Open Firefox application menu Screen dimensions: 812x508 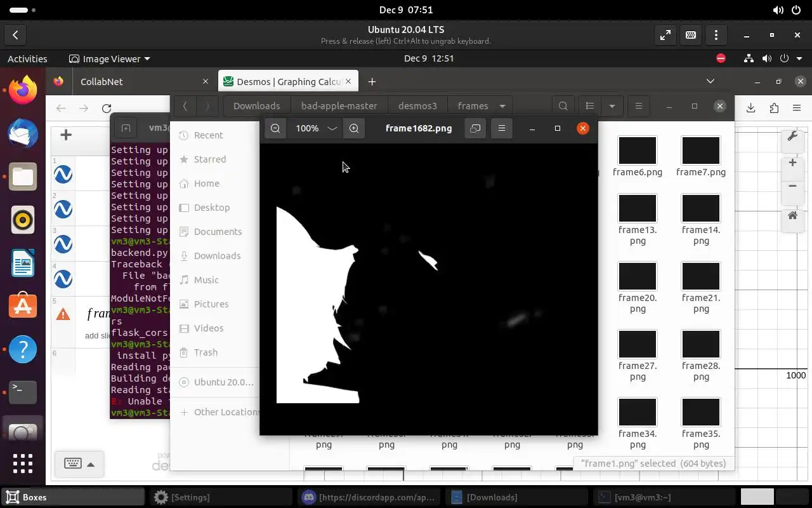pyautogui.click(x=797, y=108)
